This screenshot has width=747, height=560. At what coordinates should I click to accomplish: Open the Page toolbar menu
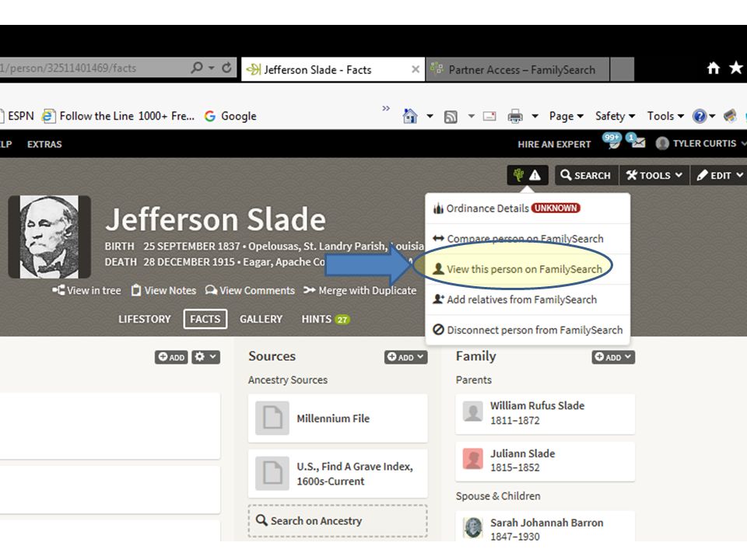[x=566, y=116]
